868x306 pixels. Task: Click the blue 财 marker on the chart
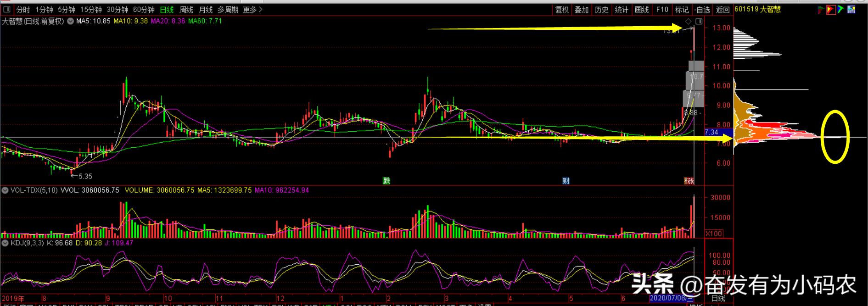click(x=566, y=181)
